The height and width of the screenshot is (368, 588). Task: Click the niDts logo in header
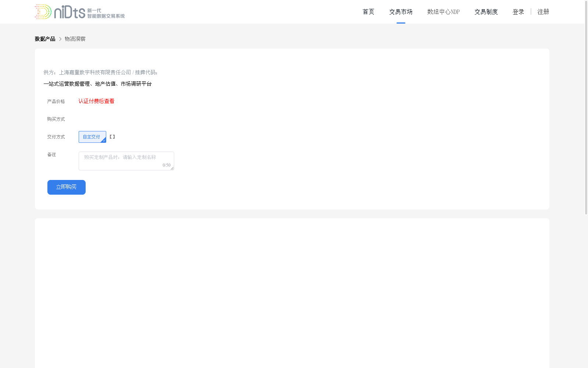80,12
